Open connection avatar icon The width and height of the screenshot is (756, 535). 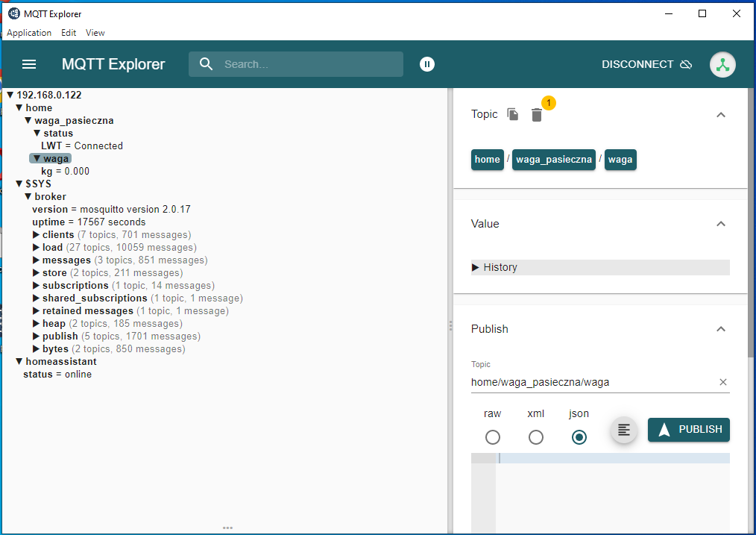(722, 64)
